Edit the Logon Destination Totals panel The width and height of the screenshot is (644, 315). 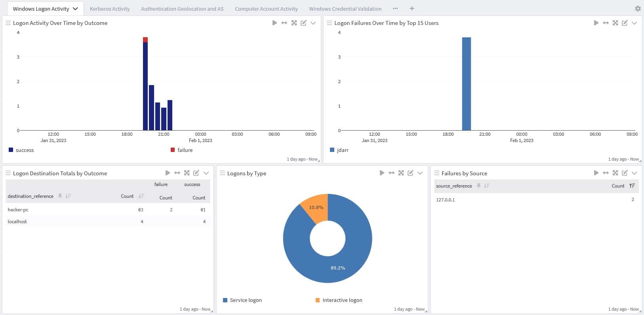pos(196,173)
